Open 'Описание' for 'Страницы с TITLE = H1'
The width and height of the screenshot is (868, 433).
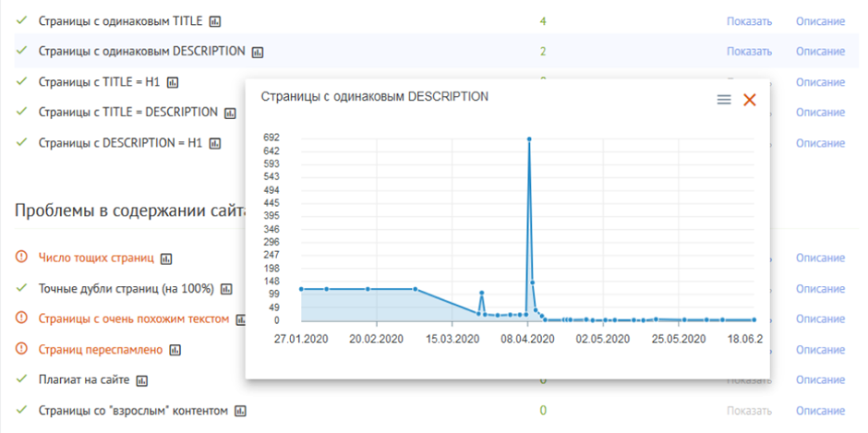click(x=820, y=82)
